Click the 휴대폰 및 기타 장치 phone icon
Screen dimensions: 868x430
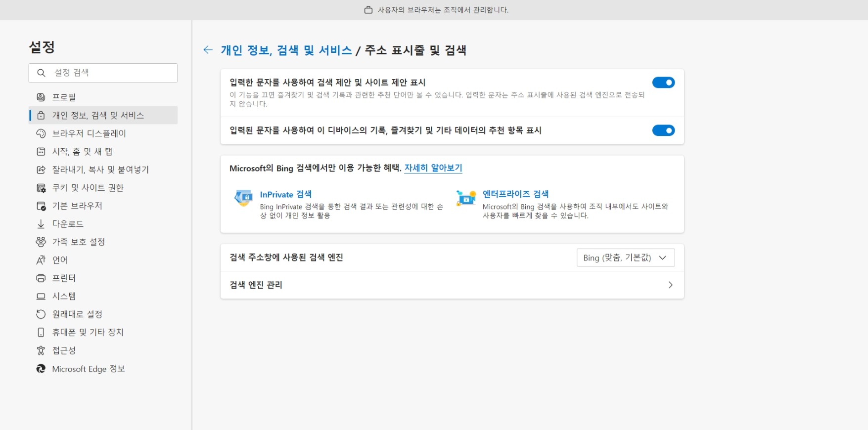pyautogui.click(x=41, y=332)
